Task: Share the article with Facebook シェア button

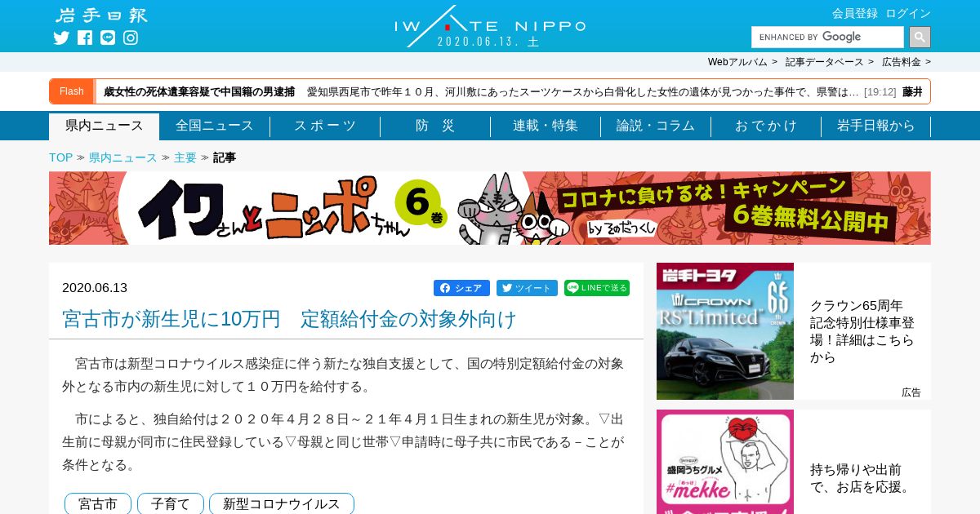Action: pyautogui.click(x=461, y=288)
